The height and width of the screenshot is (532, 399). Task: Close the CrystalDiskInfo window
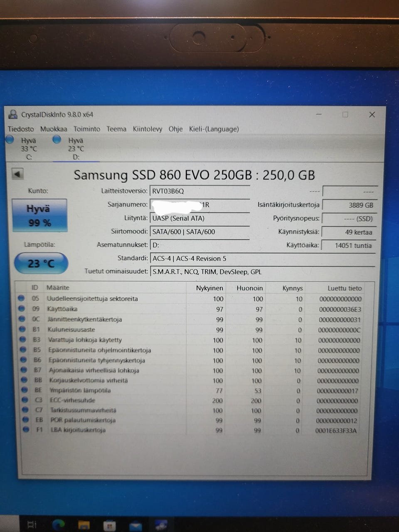pyautogui.click(x=372, y=114)
